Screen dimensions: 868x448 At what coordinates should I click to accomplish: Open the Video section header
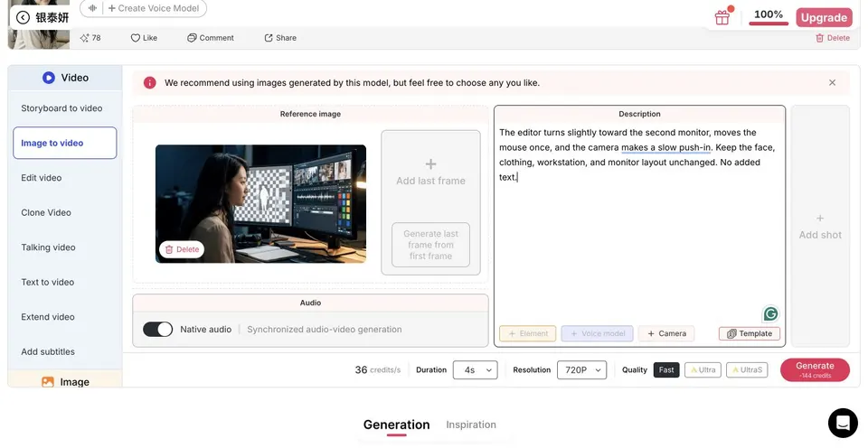point(65,78)
